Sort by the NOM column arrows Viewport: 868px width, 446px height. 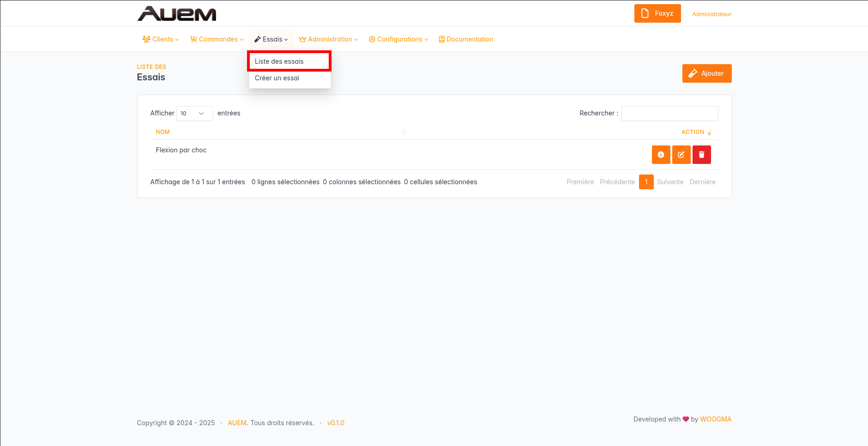click(x=404, y=132)
